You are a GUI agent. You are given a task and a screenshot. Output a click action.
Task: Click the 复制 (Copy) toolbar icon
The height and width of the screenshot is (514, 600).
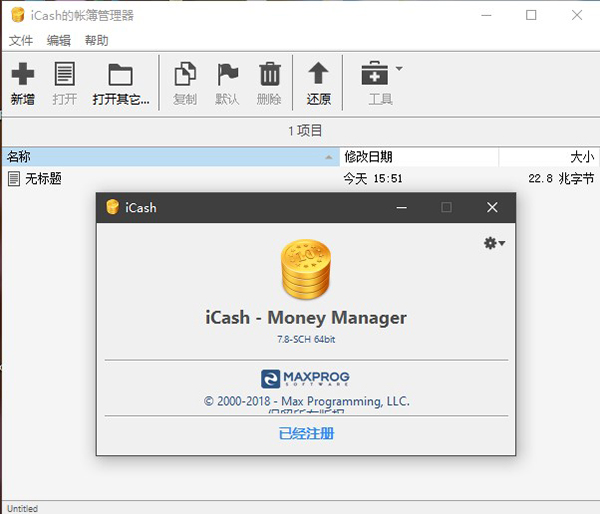pyautogui.click(x=185, y=74)
